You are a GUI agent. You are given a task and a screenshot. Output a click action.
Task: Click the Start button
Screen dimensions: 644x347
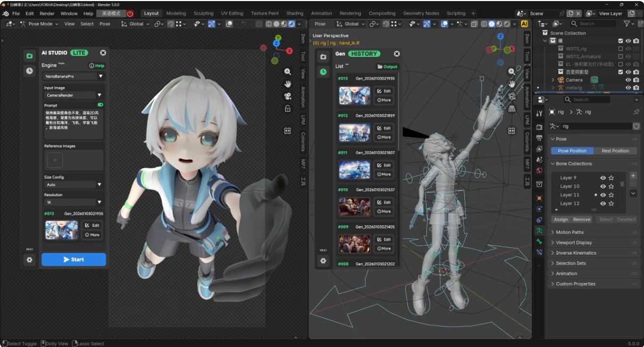[x=74, y=259]
